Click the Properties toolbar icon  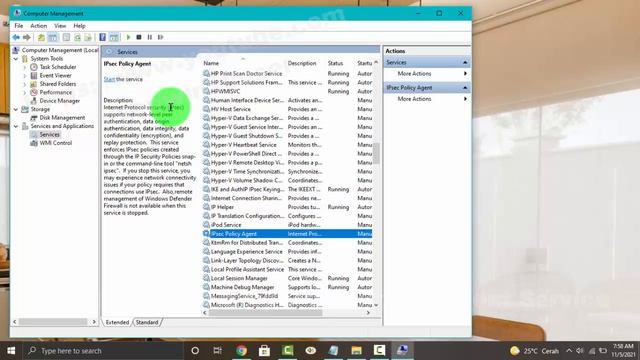pos(66,38)
